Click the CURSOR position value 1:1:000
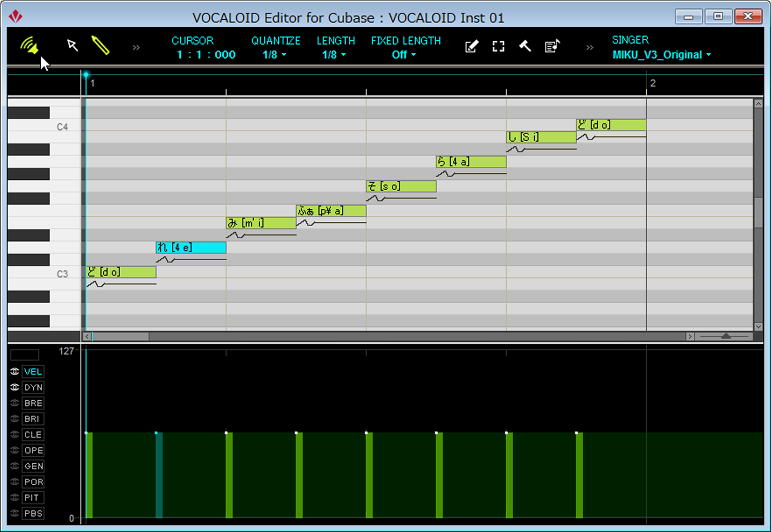This screenshot has height=532, width=771. coord(206,55)
